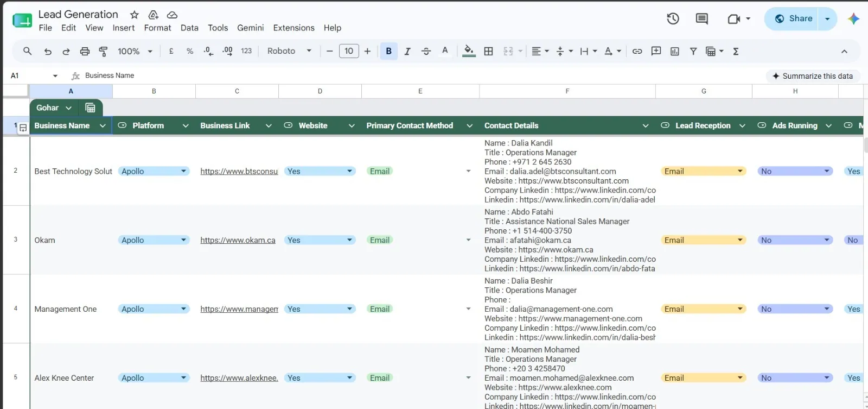This screenshot has height=409, width=868.
Task: Open the zoom 100% dropdown
Action: point(135,51)
